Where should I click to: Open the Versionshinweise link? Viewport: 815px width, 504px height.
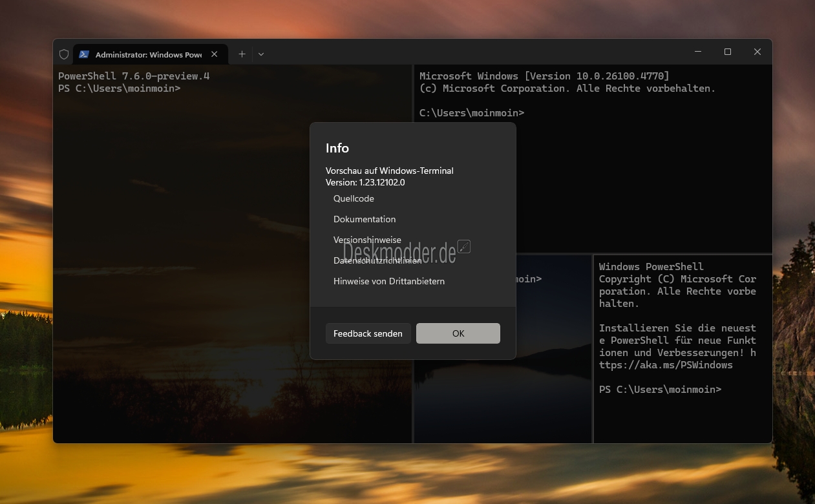coord(367,240)
